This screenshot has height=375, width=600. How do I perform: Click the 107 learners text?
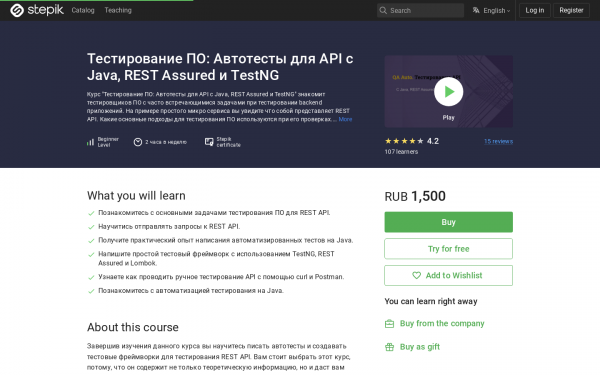click(401, 152)
